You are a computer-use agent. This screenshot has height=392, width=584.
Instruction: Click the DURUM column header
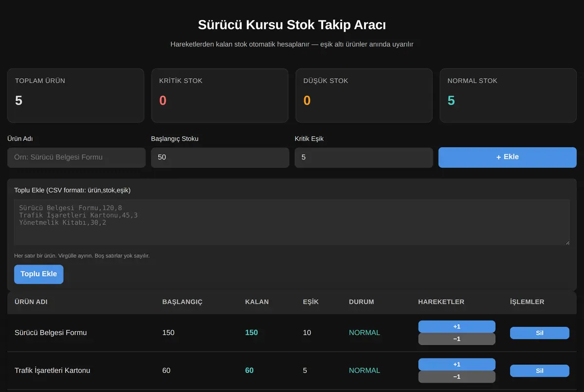[362, 302]
